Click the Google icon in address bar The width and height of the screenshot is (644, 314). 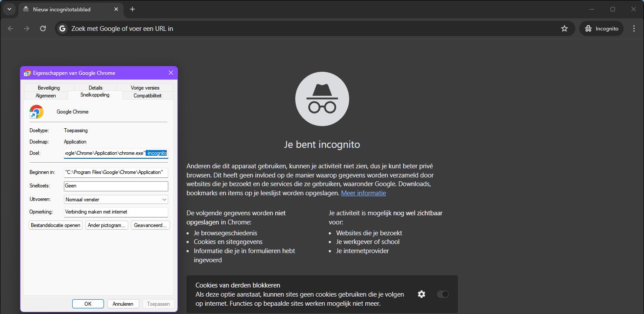63,29
